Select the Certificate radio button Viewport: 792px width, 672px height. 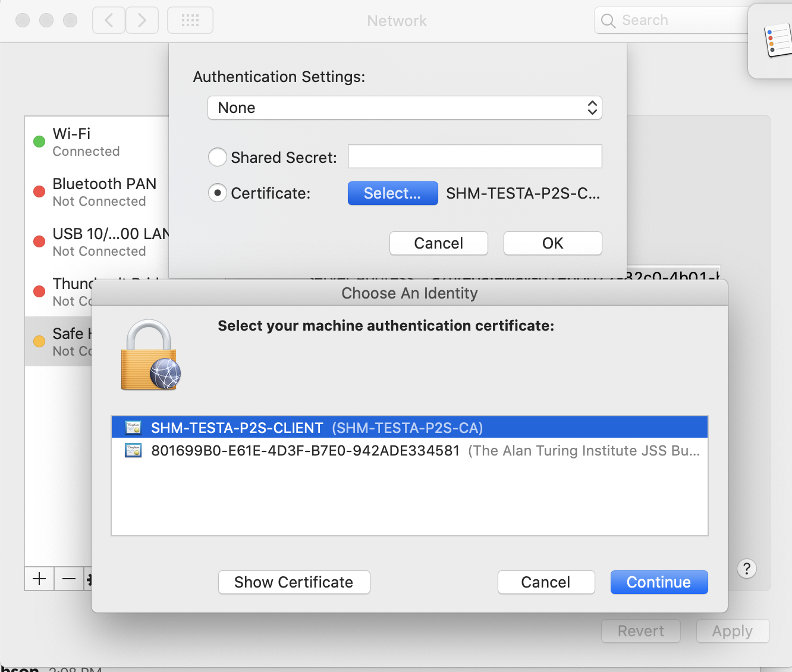click(x=218, y=193)
